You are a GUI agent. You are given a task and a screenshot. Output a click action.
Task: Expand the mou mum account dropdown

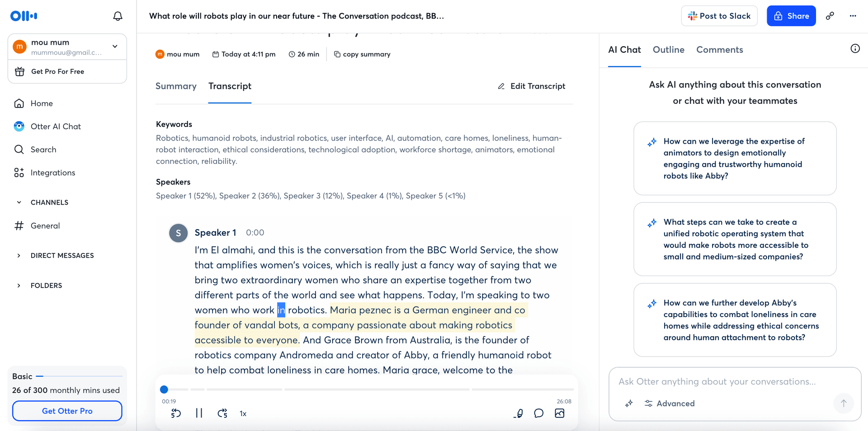point(115,47)
